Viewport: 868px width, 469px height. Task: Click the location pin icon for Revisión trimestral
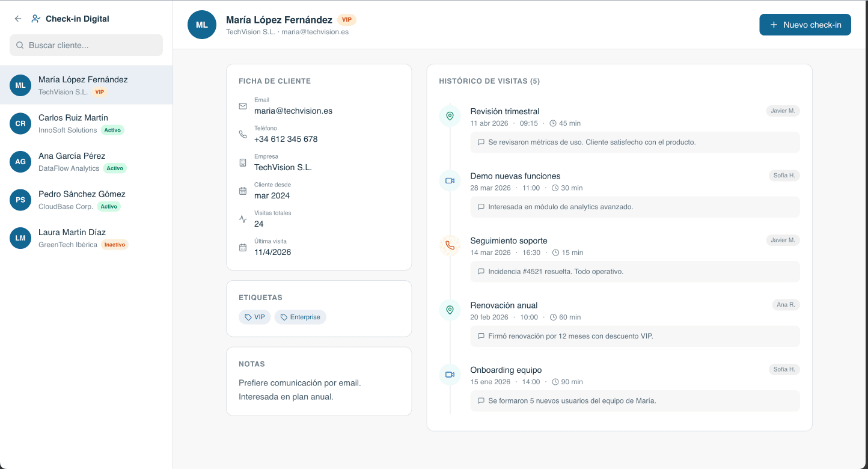click(450, 116)
